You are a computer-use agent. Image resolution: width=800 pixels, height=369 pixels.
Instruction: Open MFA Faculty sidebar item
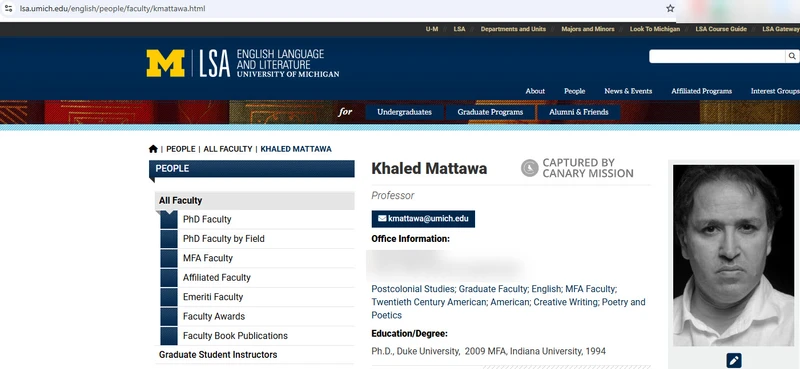(208, 258)
